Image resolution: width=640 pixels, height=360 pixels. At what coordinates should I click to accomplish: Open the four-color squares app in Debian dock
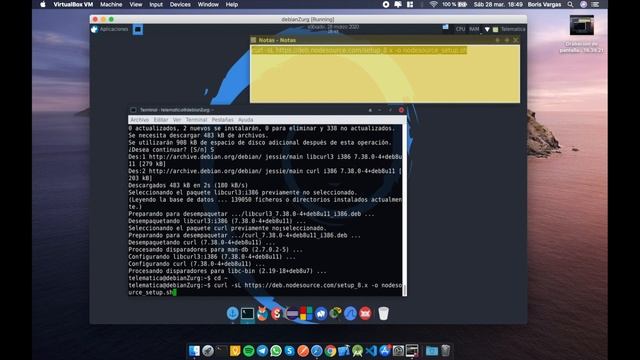[x=306, y=313]
